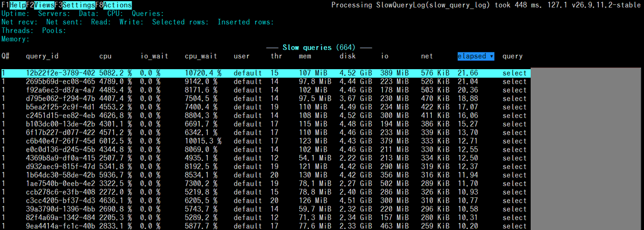Click cpu_wait value 10015.3 %

[x=203, y=141]
